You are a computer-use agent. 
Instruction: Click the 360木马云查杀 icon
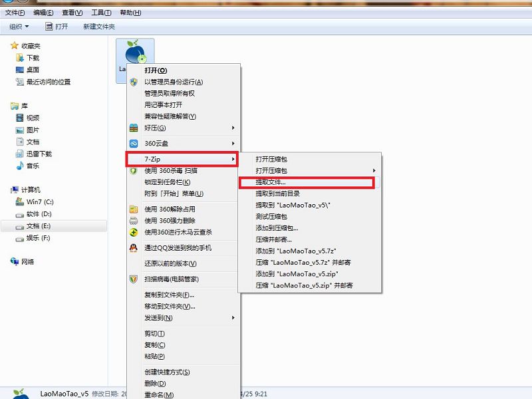click(x=133, y=232)
